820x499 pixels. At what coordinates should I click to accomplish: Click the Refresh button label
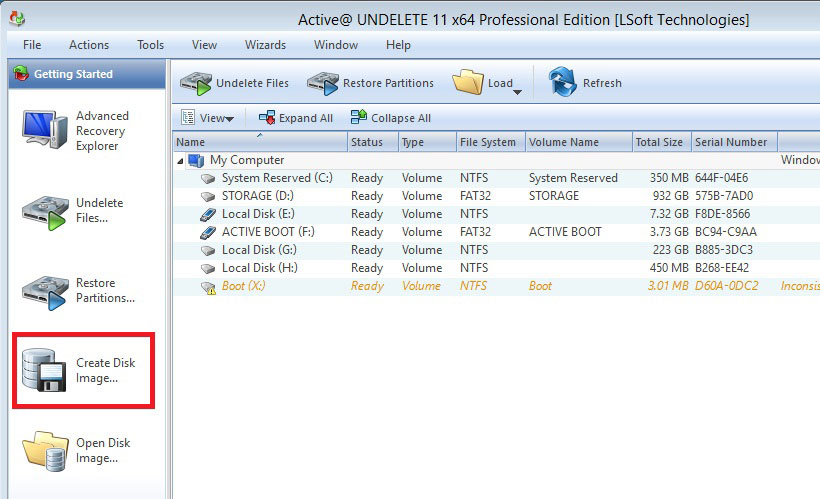coord(602,83)
